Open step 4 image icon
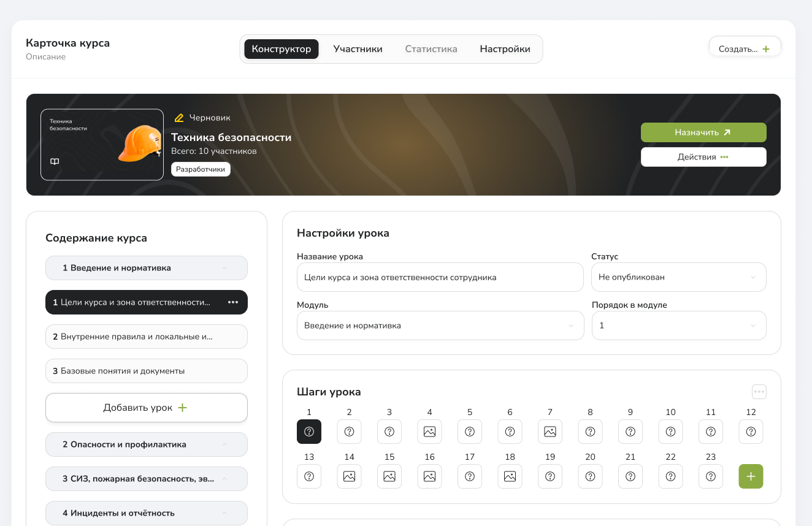 429,432
